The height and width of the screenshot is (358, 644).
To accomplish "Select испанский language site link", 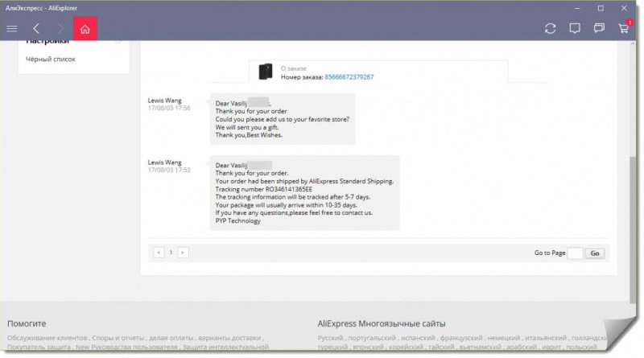I will click(x=418, y=338).
